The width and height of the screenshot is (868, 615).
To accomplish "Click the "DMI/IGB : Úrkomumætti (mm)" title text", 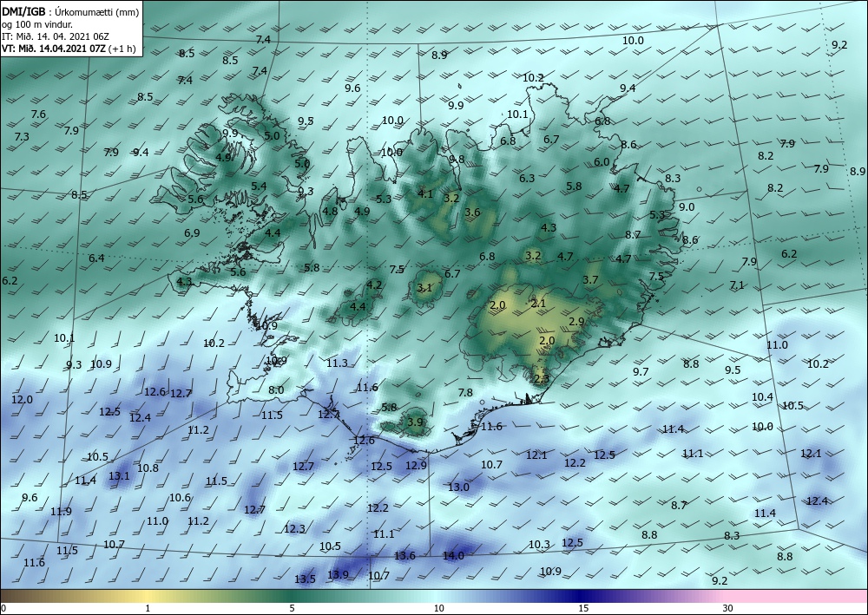I will click(70, 11).
